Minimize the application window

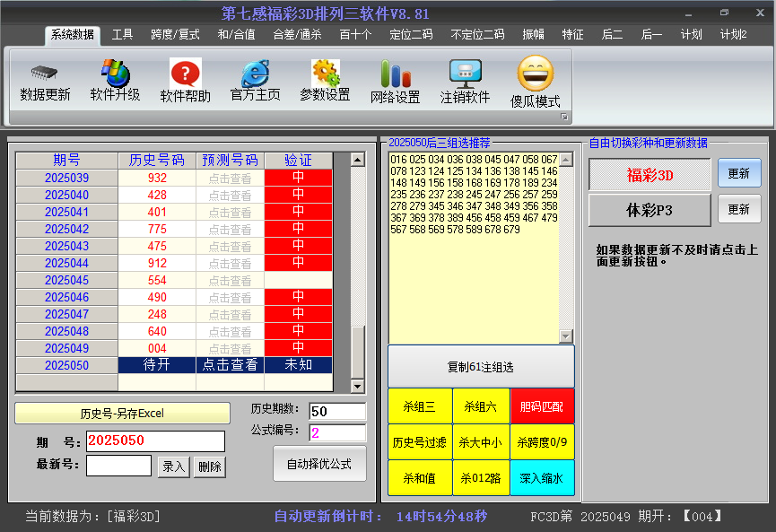pos(688,13)
